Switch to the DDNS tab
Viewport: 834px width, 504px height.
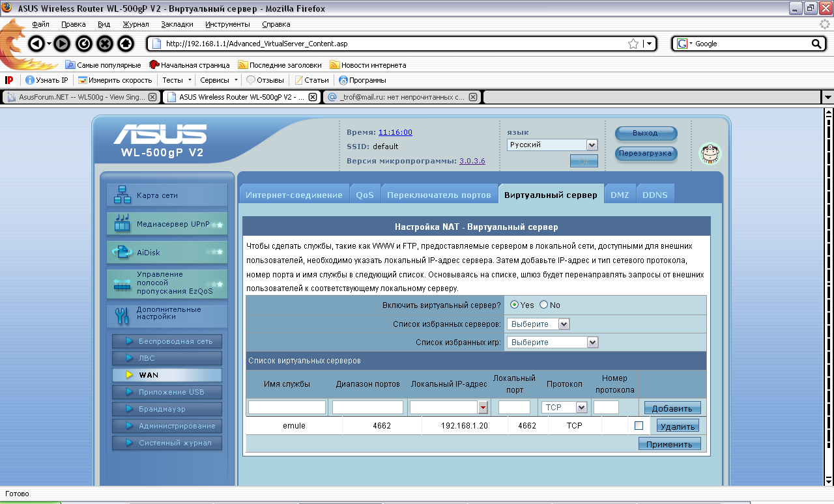(655, 195)
